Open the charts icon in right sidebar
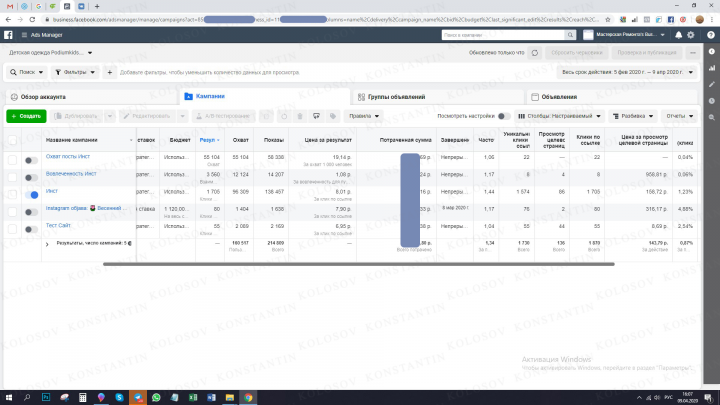This screenshot has height=405, width=720. tap(712, 68)
